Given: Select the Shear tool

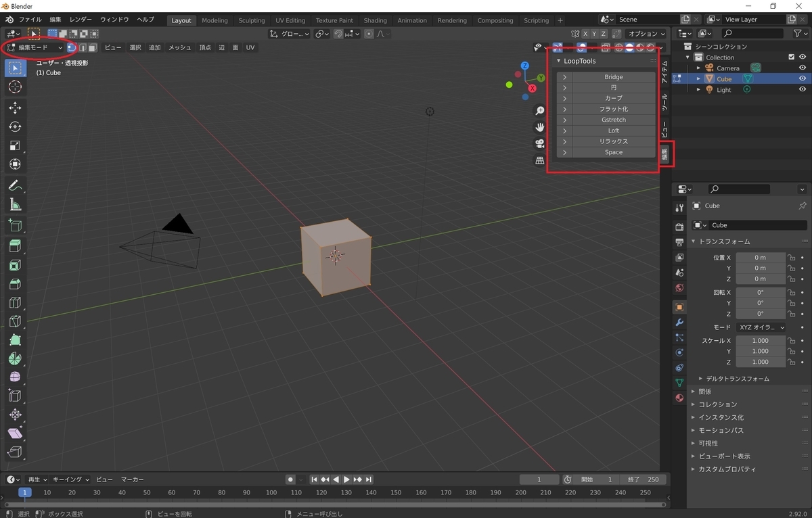Looking at the screenshot, I should click(15, 433).
